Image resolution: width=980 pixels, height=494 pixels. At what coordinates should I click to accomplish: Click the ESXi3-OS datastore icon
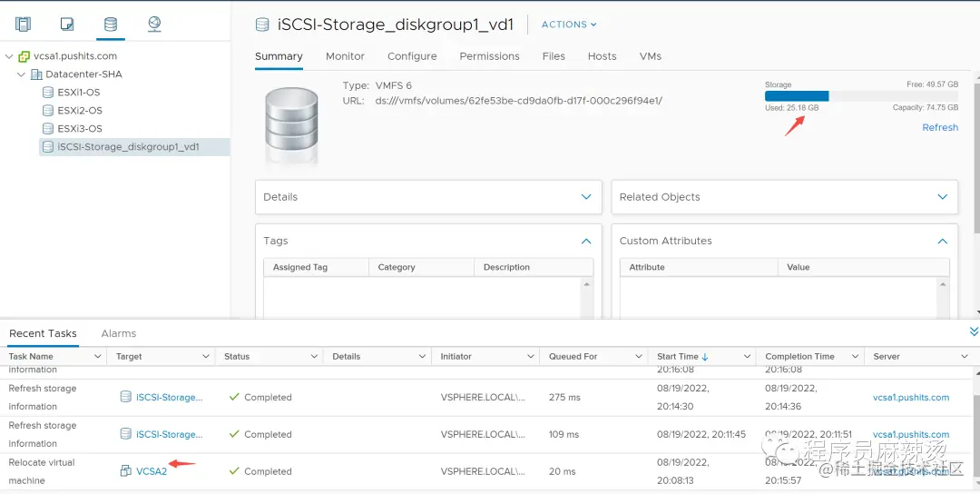(47, 129)
